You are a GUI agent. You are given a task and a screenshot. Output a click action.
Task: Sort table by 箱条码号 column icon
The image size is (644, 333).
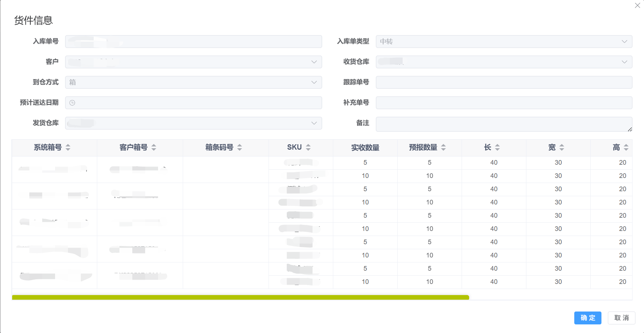tap(240, 147)
